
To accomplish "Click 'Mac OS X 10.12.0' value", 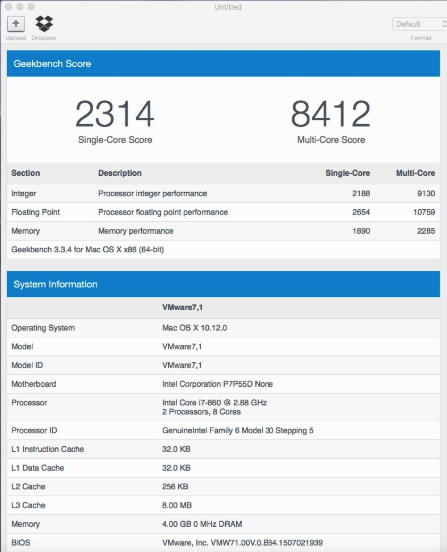I will (x=194, y=328).
